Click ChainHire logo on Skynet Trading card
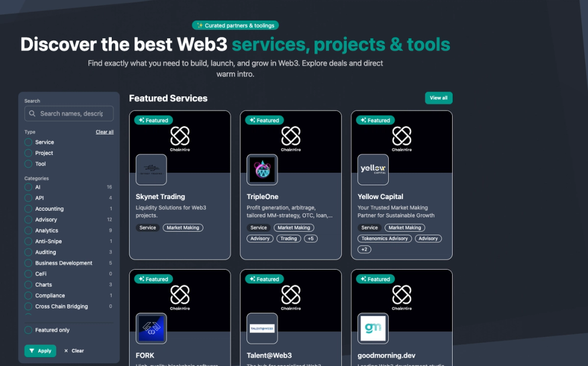588x366 pixels. click(180, 139)
